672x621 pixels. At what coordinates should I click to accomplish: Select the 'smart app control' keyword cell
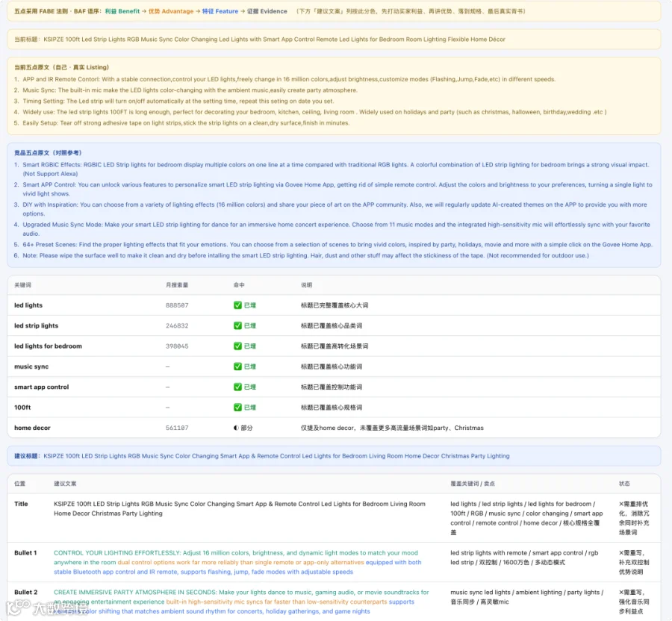coord(42,387)
